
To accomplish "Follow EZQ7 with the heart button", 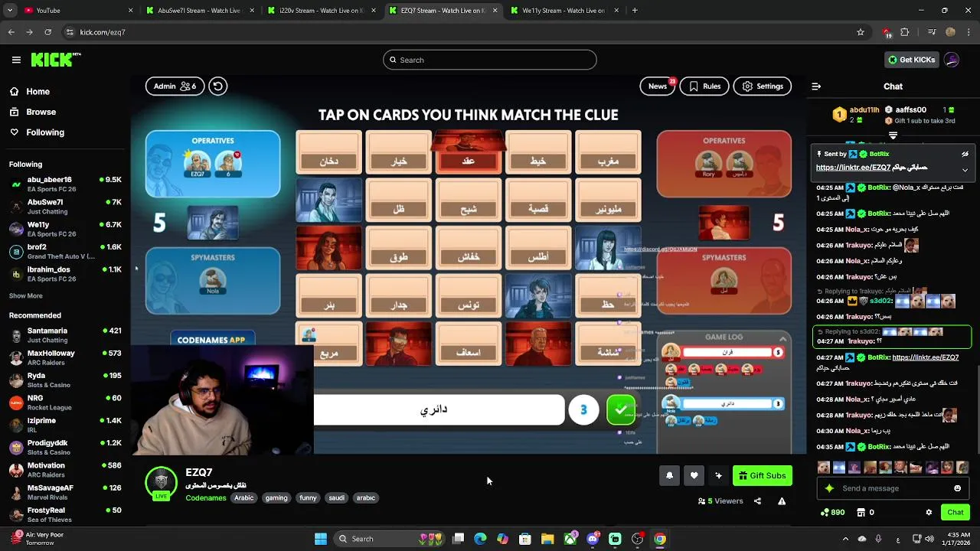I will pyautogui.click(x=694, y=476).
